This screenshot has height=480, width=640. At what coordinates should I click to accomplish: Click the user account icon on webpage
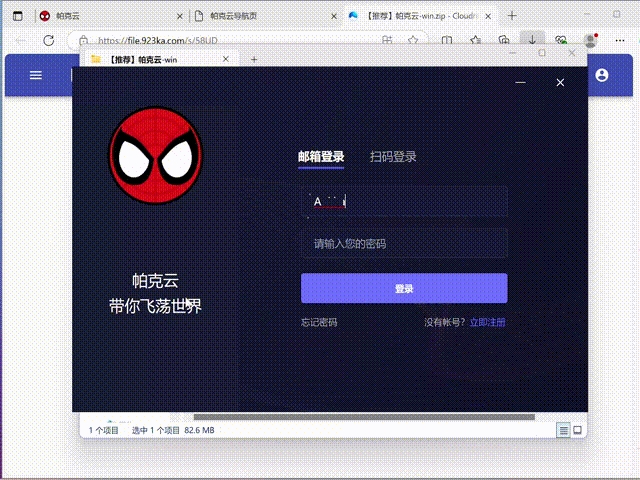point(601,76)
